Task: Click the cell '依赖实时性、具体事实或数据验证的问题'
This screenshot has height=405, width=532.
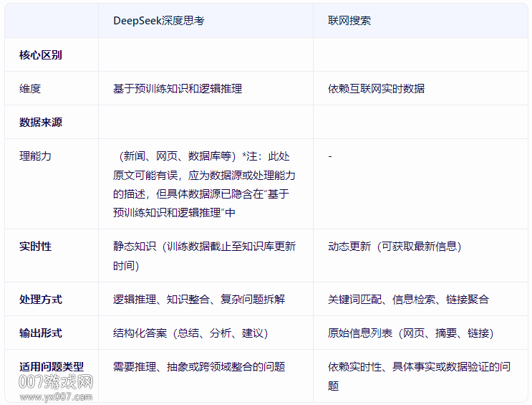Action: 419,376
